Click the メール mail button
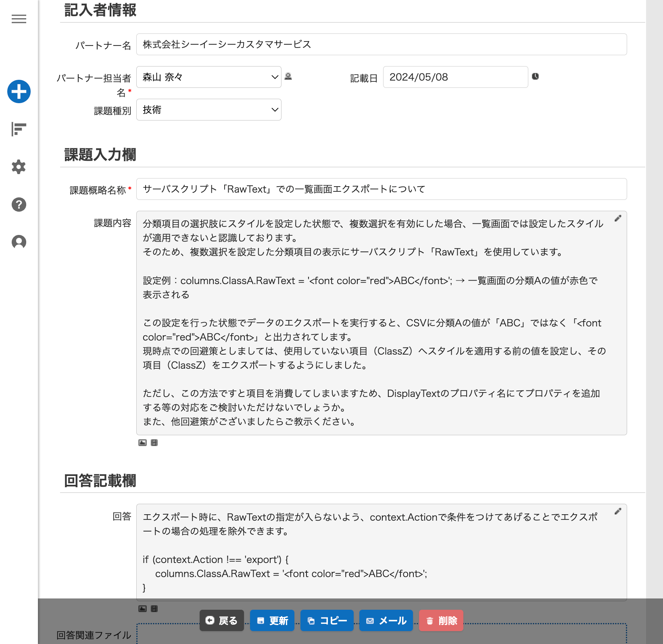The width and height of the screenshot is (663, 644). pyautogui.click(x=386, y=620)
